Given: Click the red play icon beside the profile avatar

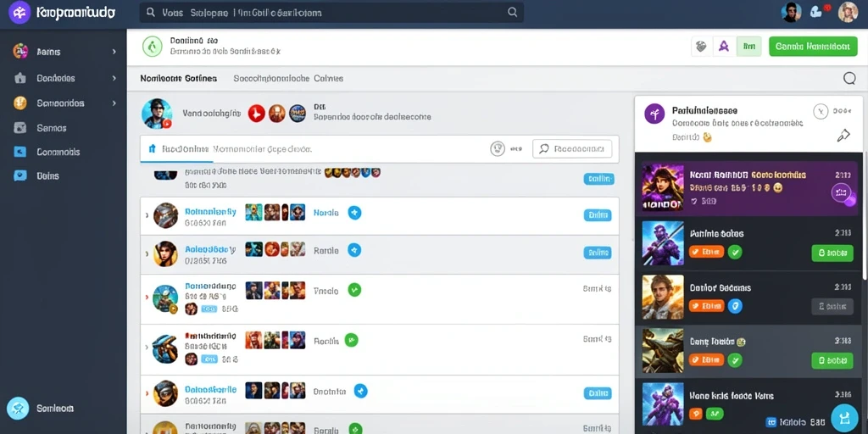Looking at the screenshot, I should (256, 113).
